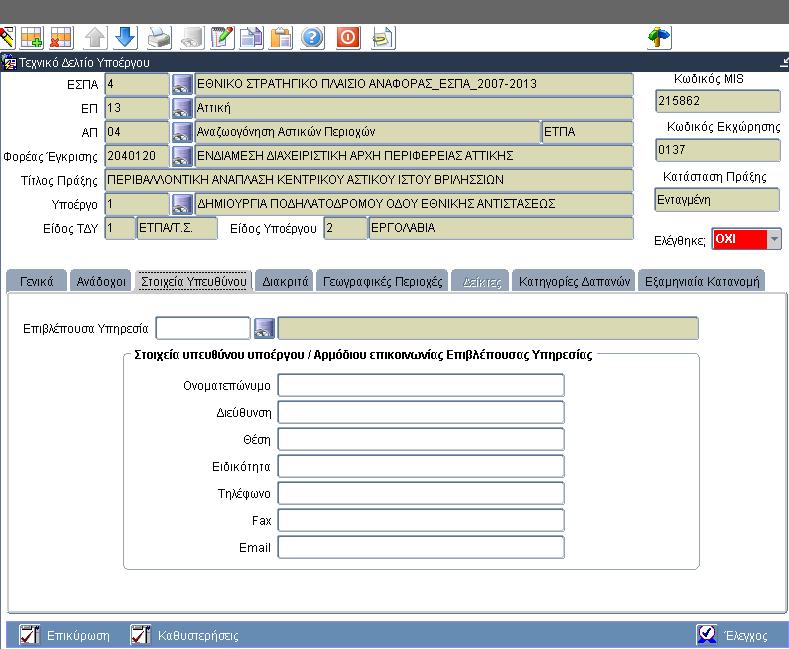Click the Επιβλέπουσα Υπηρεσία code field

pyautogui.click(x=203, y=328)
